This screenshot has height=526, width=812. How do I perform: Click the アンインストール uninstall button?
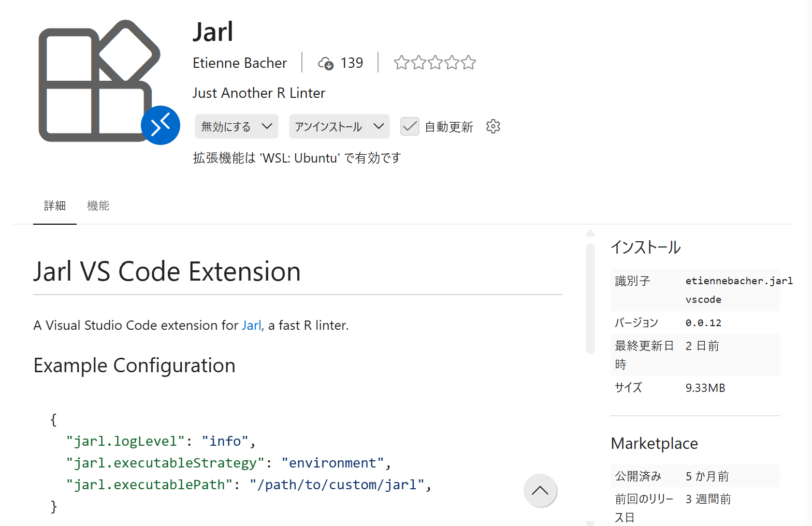pyautogui.click(x=328, y=126)
